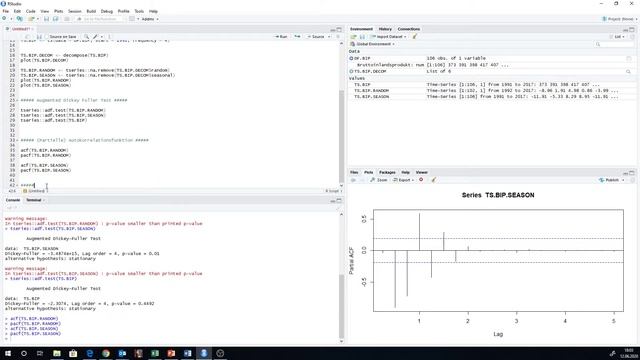Collapse the Augmented Dickey Fuller code section

[17, 100]
